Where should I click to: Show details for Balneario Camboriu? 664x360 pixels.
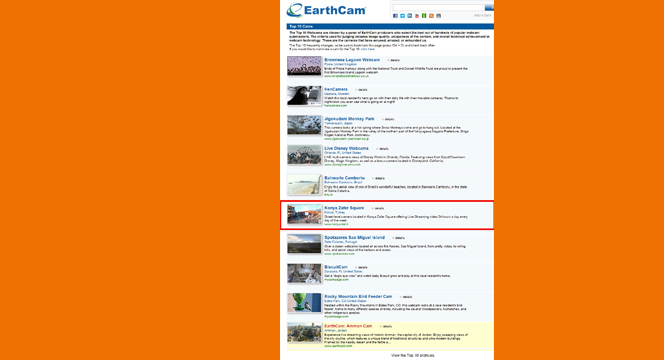pyautogui.click(x=379, y=178)
